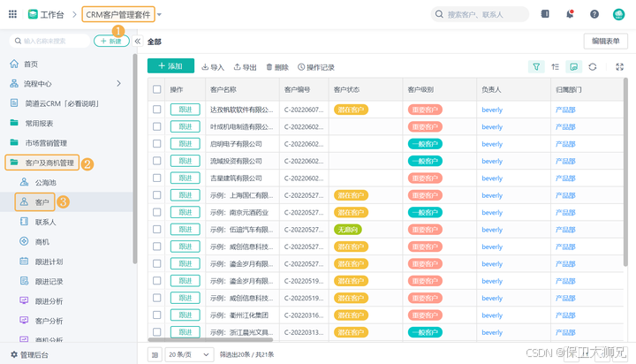Viewport: 636px width, 364px height.
Task: Focus the 搜索客户、联系人 search field
Action: (480, 15)
